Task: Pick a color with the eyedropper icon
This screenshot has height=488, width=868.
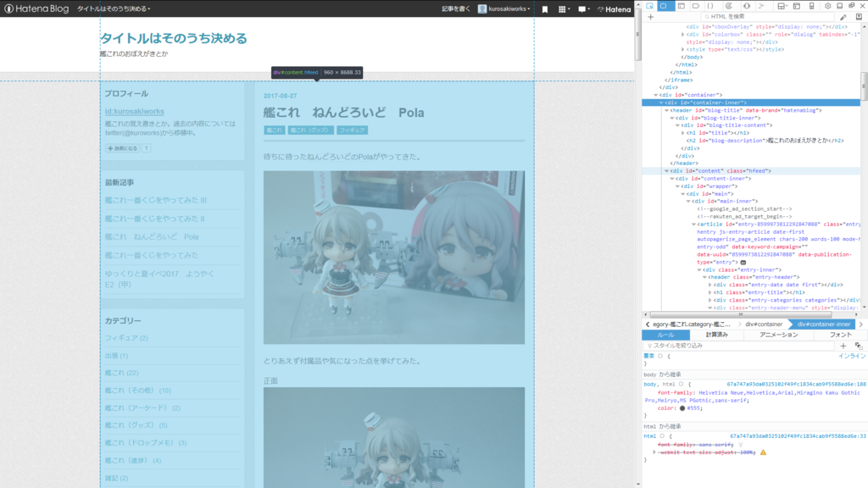Action: coord(843,17)
